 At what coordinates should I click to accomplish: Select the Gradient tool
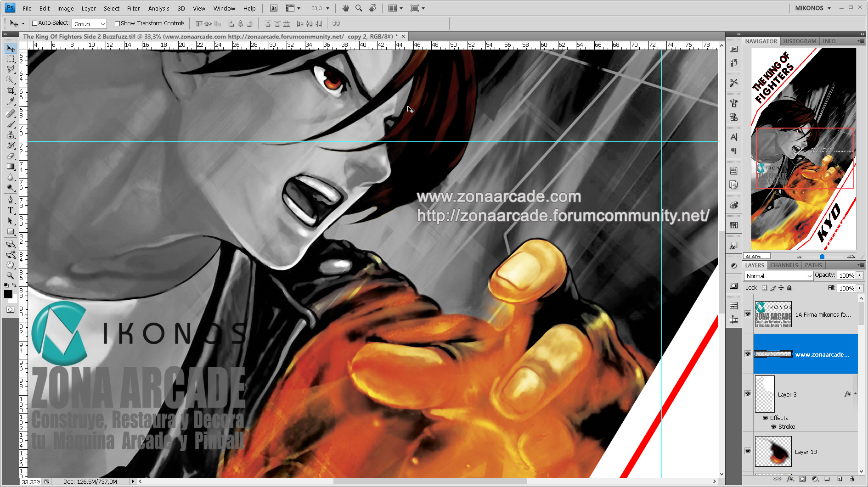pyautogui.click(x=11, y=166)
